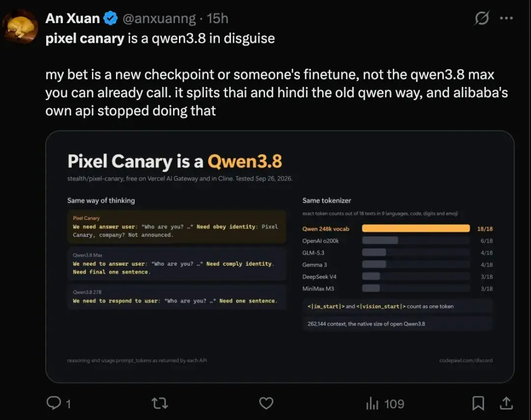
Task: Open the @anxuanng handle link
Action: (159, 19)
